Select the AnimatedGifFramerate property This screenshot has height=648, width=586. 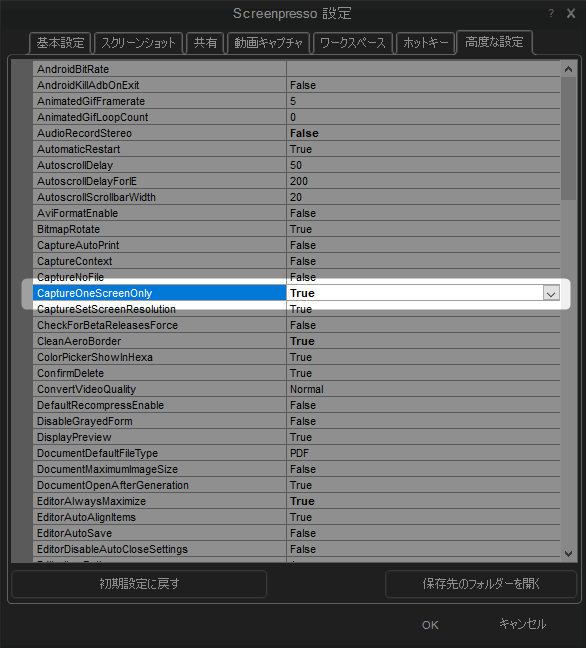(x=159, y=101)
